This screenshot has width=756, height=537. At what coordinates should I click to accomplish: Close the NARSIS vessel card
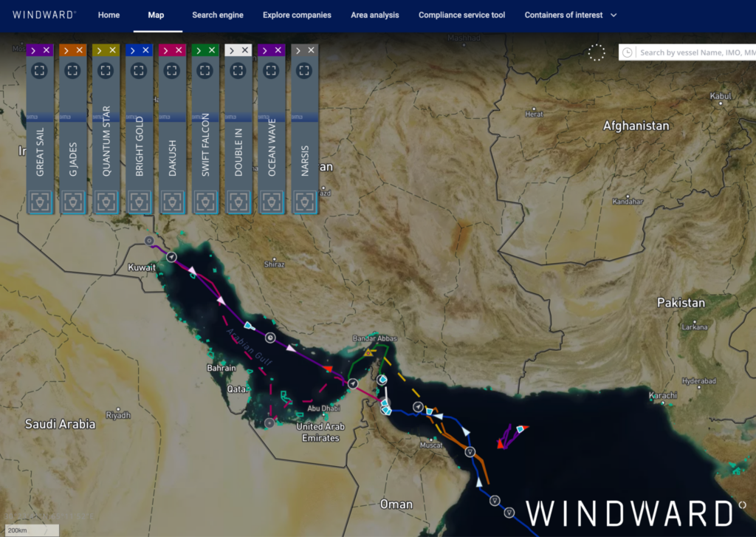pos(311,50)
